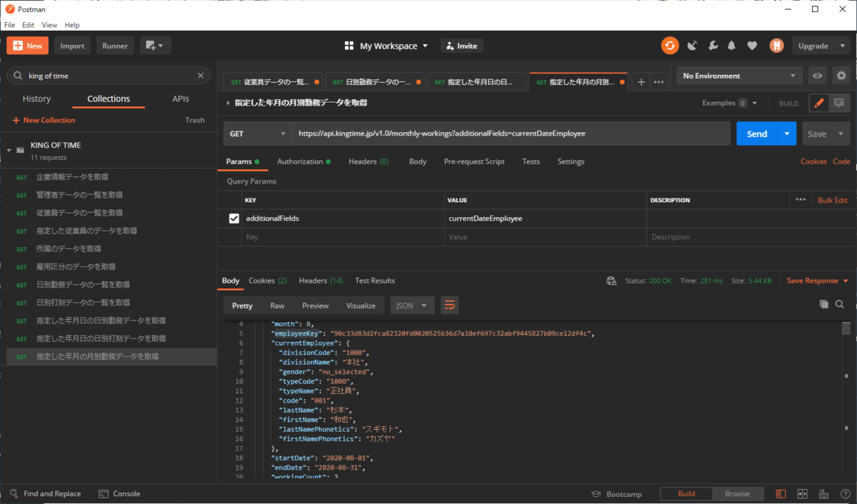This screenshot has height=504, width=857.
Task: Click the sync status icon
Action: pos(669,46)
